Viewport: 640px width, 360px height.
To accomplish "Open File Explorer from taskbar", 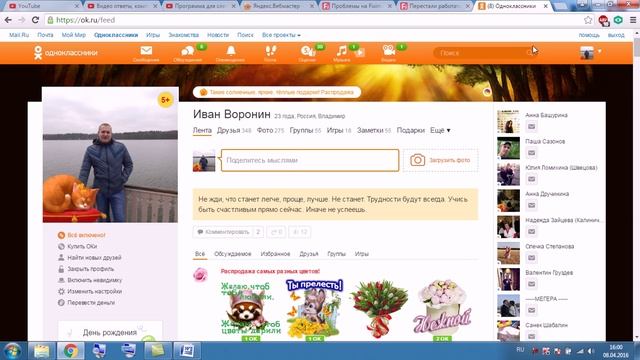I will [x=41, y=351].
